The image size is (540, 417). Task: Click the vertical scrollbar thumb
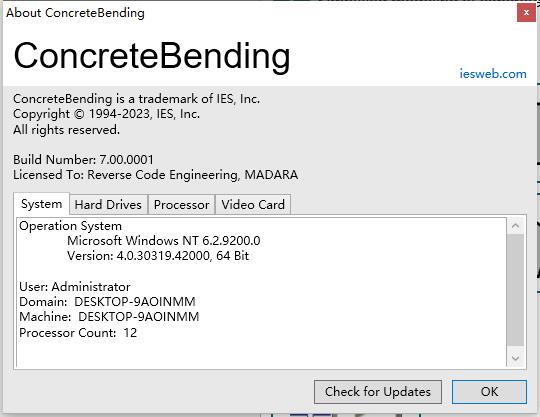(515, 290)
